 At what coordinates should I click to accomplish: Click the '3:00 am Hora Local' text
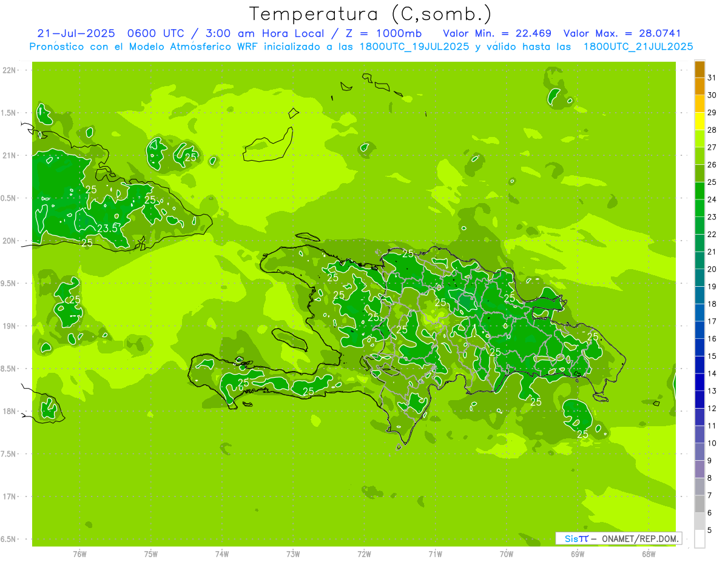(x=266, y=33)
